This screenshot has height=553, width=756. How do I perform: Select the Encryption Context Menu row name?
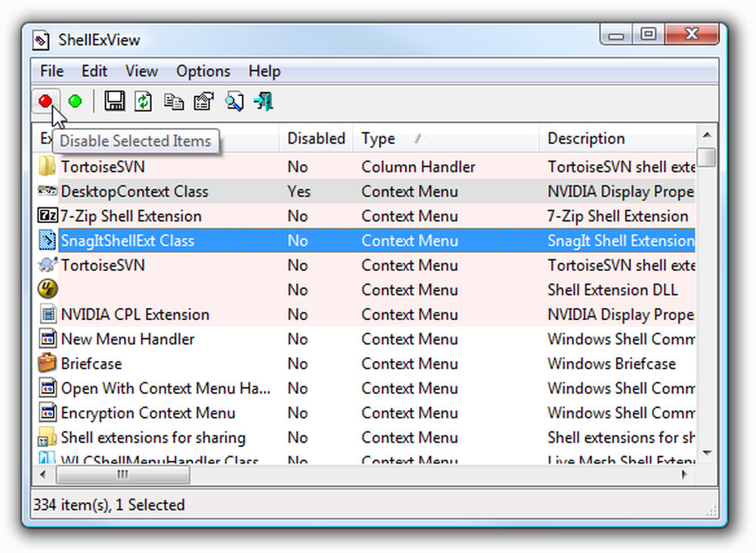148,413
